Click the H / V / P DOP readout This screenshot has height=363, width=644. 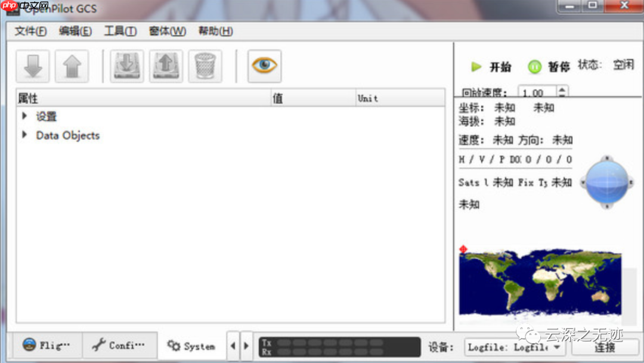click(515, 159)
